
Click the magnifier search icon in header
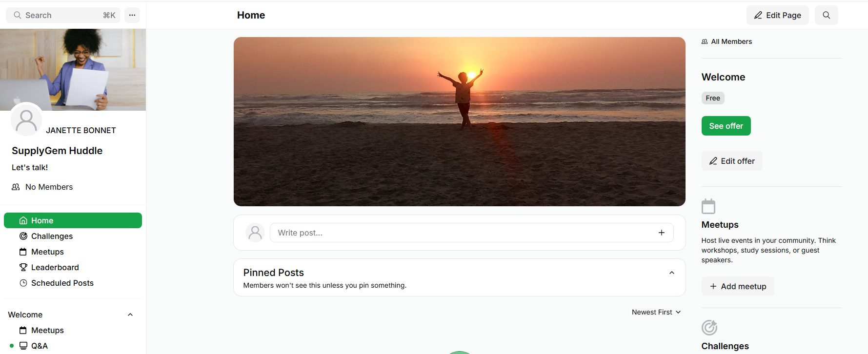tap(826, 15)
